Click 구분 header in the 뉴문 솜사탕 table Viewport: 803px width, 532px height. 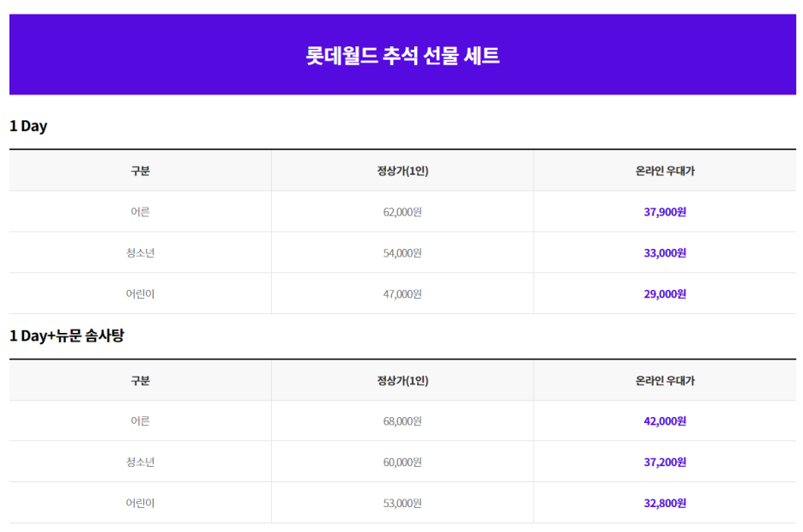(141, 380)
